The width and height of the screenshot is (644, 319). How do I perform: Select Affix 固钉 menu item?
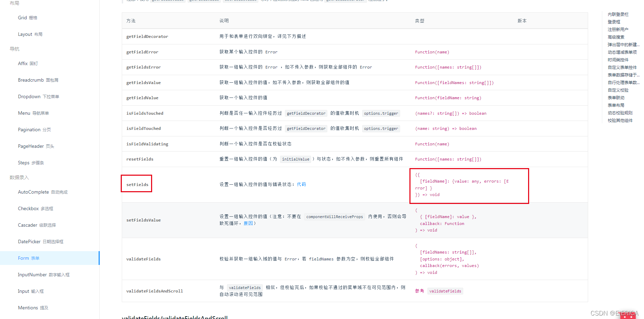click(x=28, y=63)
